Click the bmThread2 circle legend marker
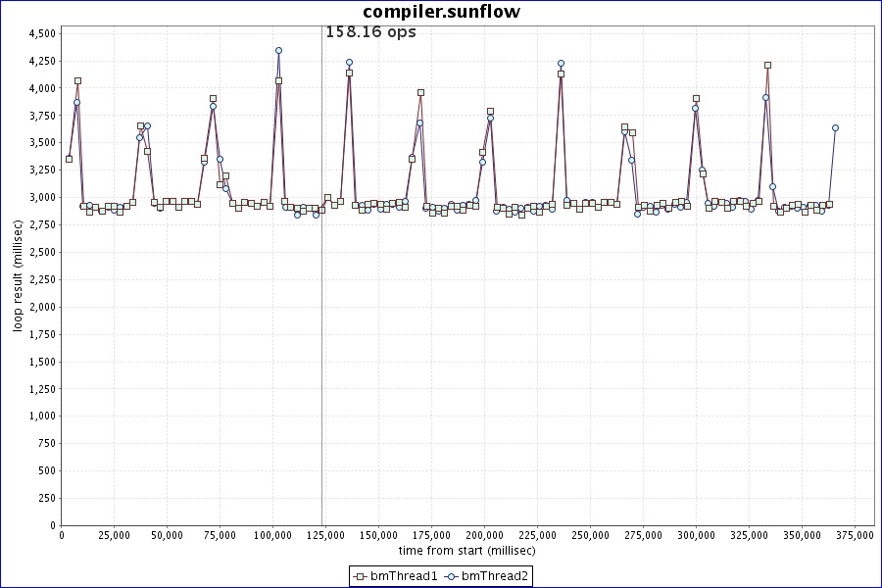Screen dimensions: 882x588 (452, 576)
